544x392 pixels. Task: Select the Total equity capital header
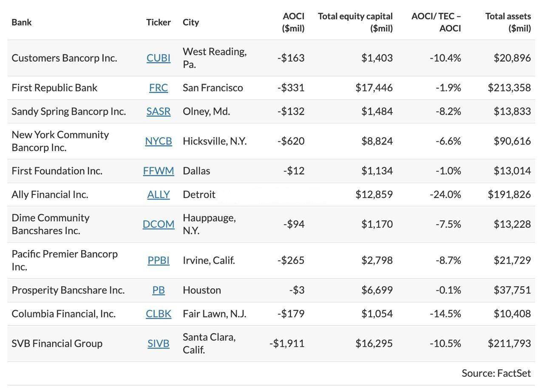click(355, 22)
